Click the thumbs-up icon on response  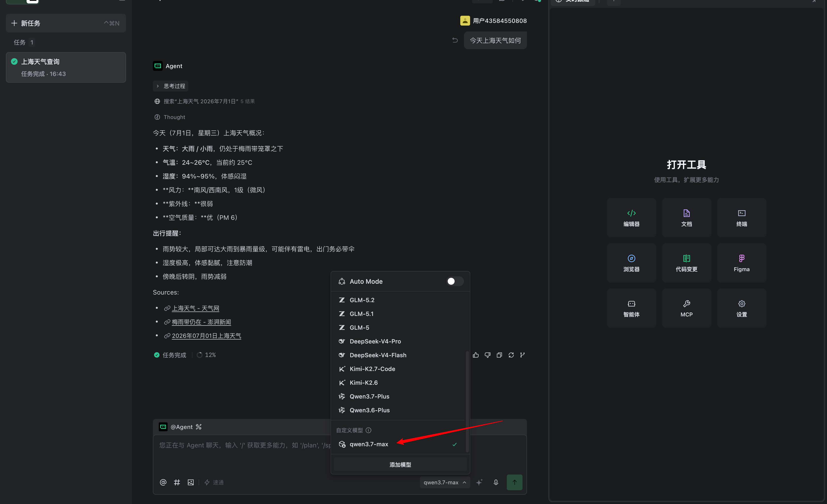pos(476,355)
